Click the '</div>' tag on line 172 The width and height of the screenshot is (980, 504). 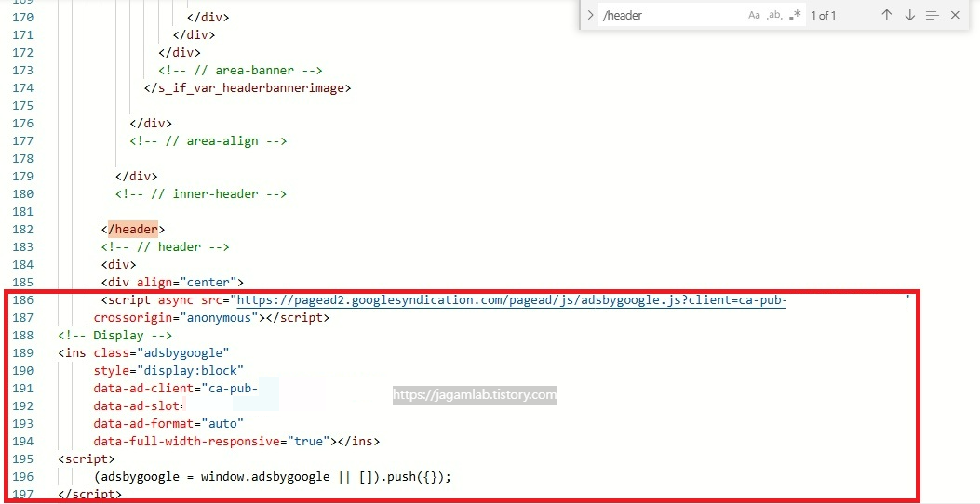click(x=180, y=52)
